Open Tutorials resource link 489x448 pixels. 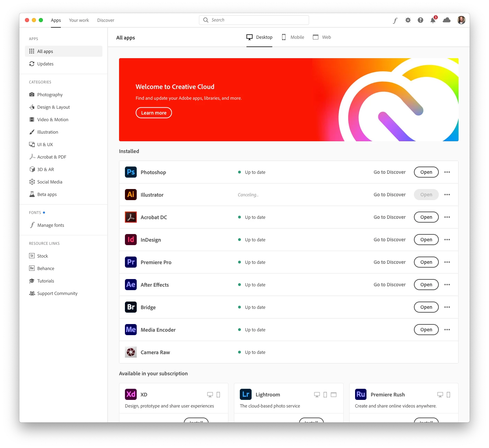click(x=64, y=281)
